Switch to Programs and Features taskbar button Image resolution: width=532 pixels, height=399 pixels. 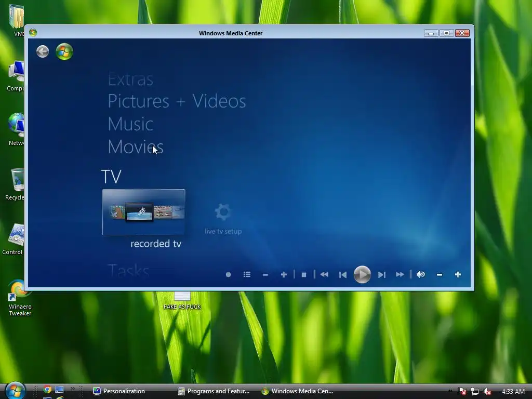[x=214, y=391]
